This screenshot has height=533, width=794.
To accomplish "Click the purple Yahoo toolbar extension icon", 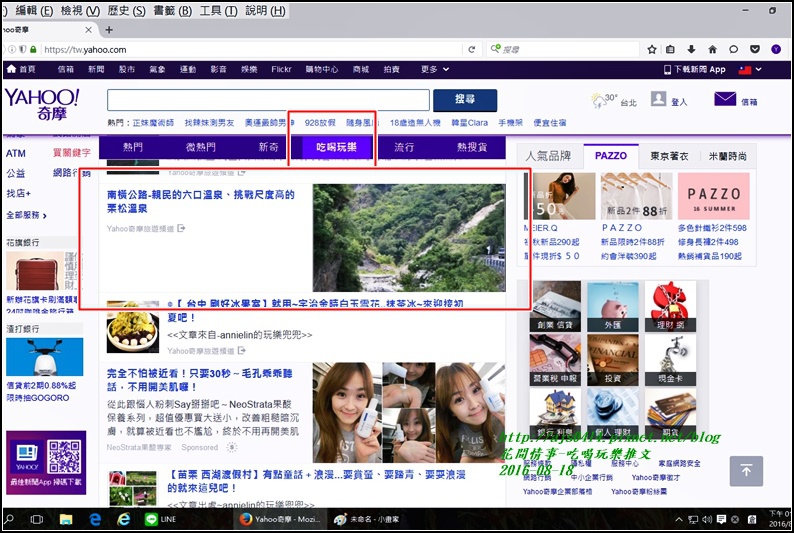I will pos(775,49).
